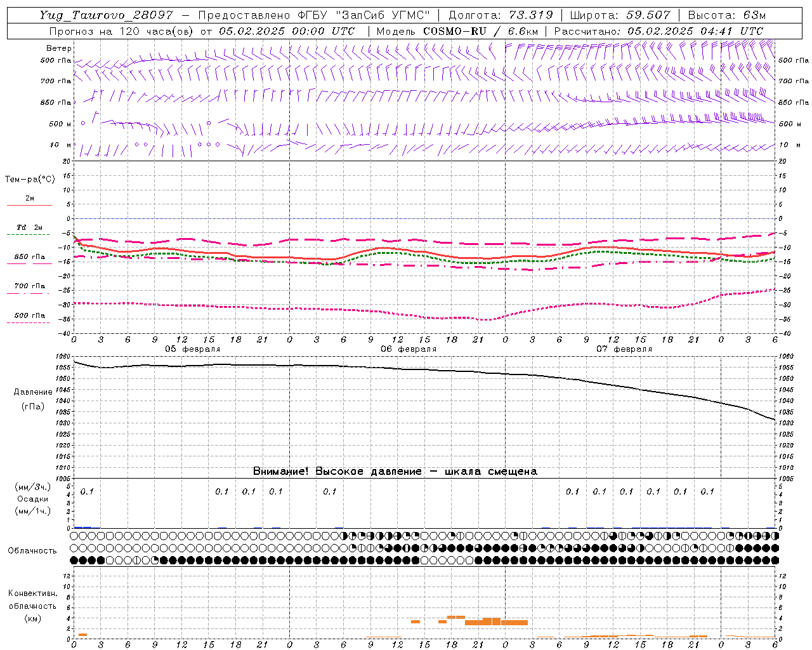Click the (км) convective cloud unit label
This screenshot has height=650, width=812.
[32, 618]
